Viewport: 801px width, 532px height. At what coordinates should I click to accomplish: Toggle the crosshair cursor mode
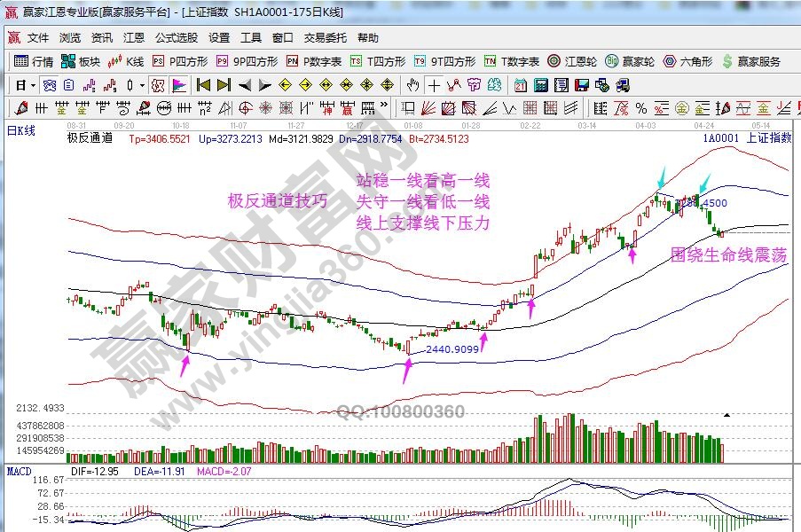pos(433,86)
